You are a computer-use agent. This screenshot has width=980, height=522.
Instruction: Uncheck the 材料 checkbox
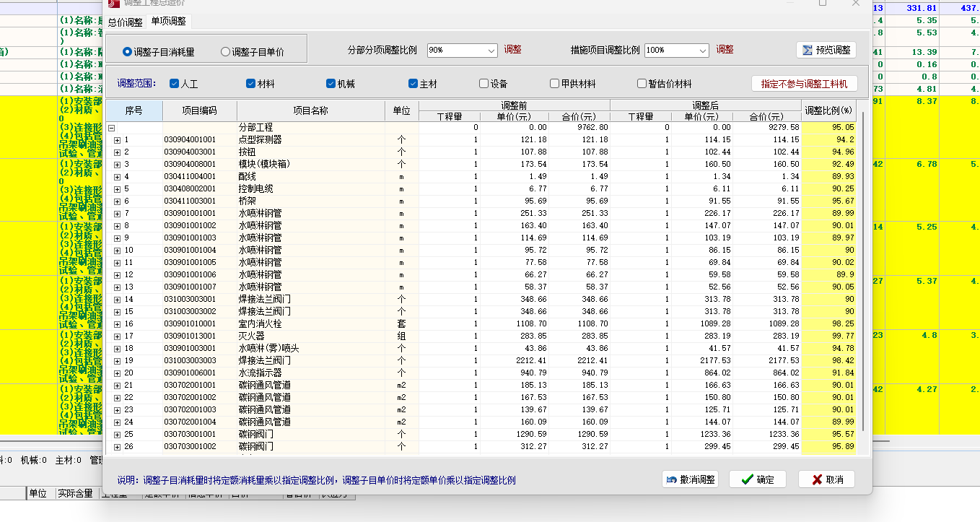click(250, 84)
